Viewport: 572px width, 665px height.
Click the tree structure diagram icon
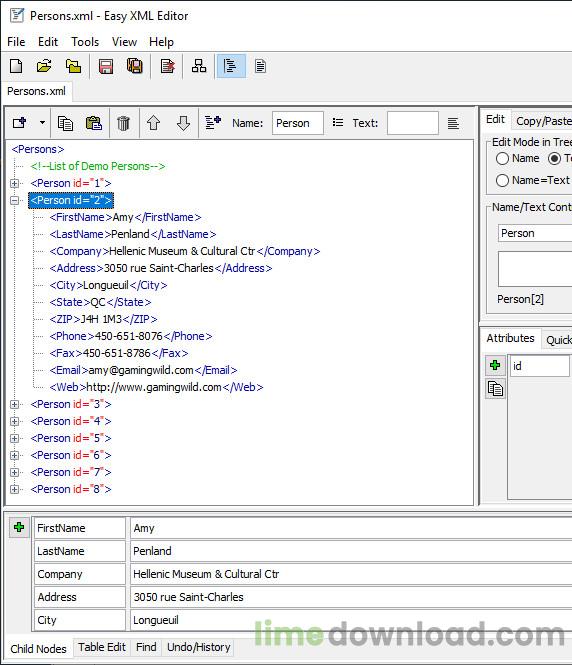coord(199,66)
